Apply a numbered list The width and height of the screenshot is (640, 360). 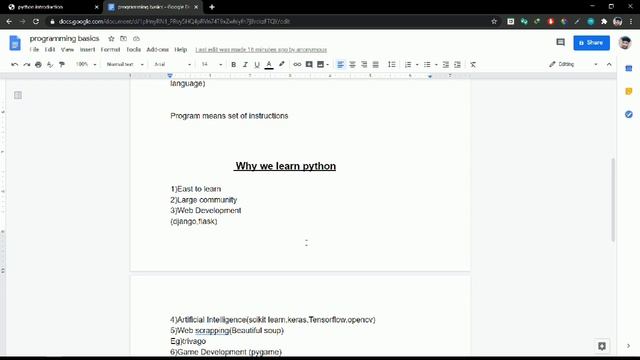point(408,64)
